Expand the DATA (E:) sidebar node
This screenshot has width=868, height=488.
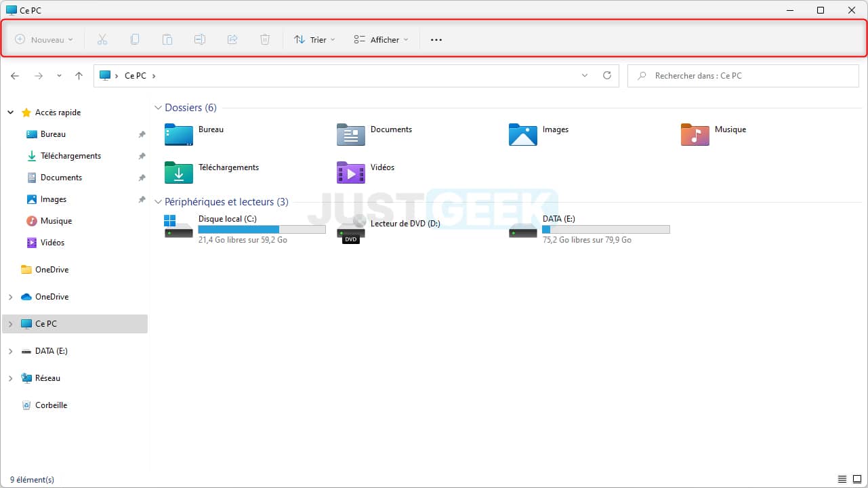pyautogui.click(x=10, y=351)
